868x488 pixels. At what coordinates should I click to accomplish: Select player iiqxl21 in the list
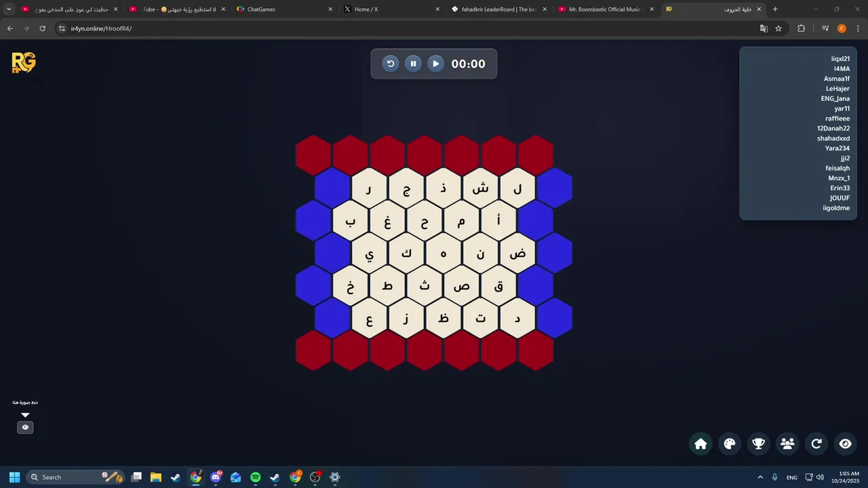(840, 59)
